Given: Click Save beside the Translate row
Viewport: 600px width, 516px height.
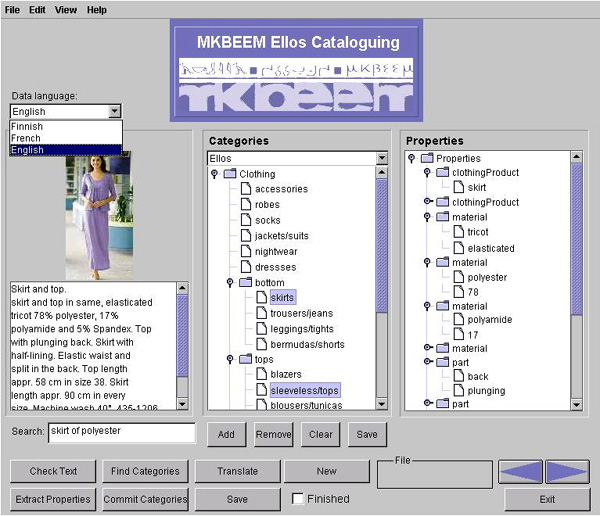Looking at the screenshot, I should [238, 500].
